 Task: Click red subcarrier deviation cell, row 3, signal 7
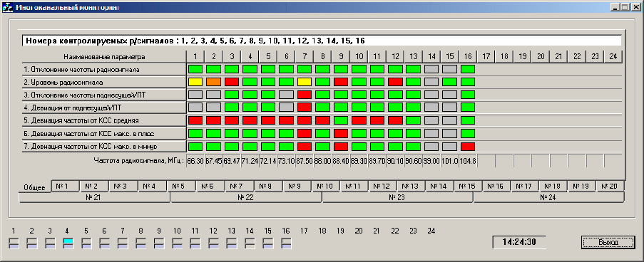[x=305, y=95]
